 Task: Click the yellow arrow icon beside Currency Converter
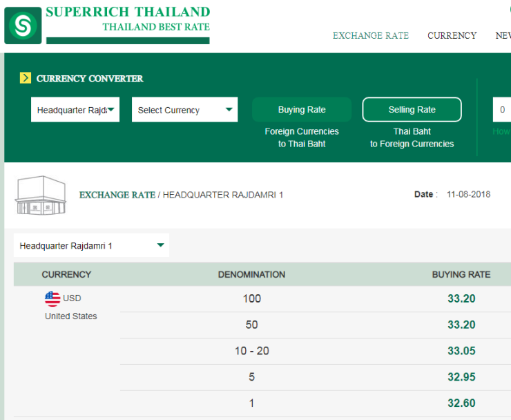tap(26, 78)
